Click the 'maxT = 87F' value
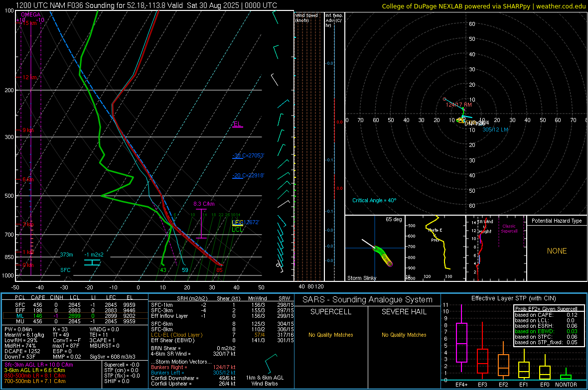This screenshot has width=588, height=390. click(66, 346)
